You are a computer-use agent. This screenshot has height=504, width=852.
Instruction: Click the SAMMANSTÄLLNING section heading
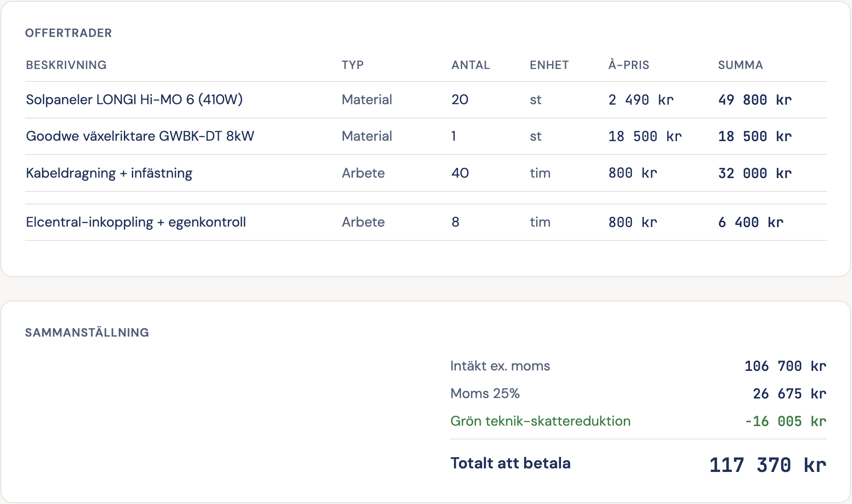[x=87, y=332]
